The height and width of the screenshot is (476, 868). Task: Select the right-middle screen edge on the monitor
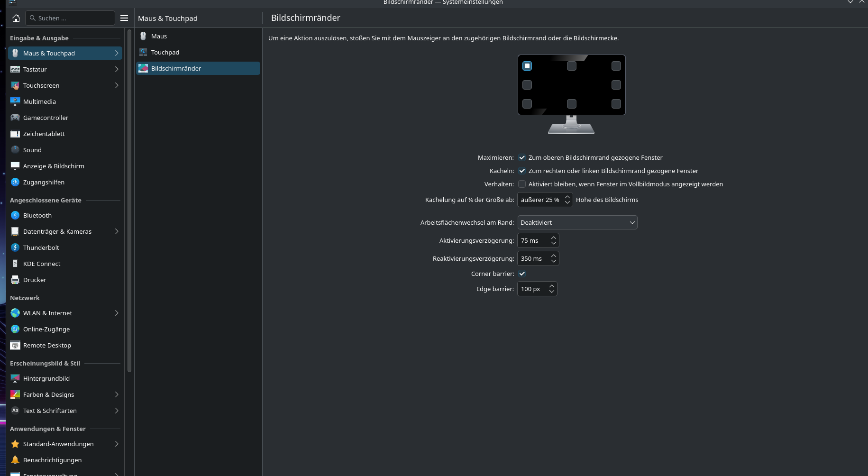click(616, 85)
